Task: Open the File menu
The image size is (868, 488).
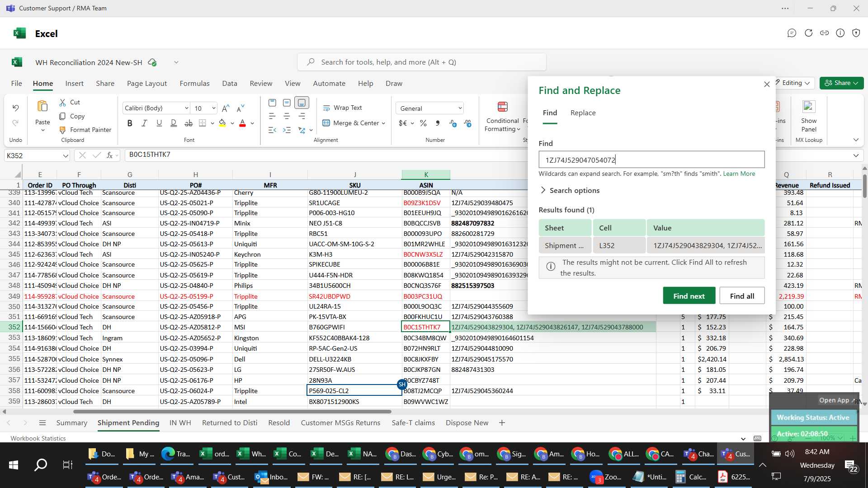Action: click(17, 84)
